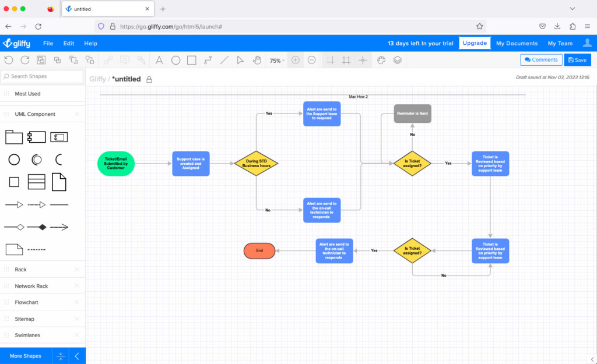Click the Upgrade button
The width and height of the screenshot is (597, 364).
click(475, 43)
